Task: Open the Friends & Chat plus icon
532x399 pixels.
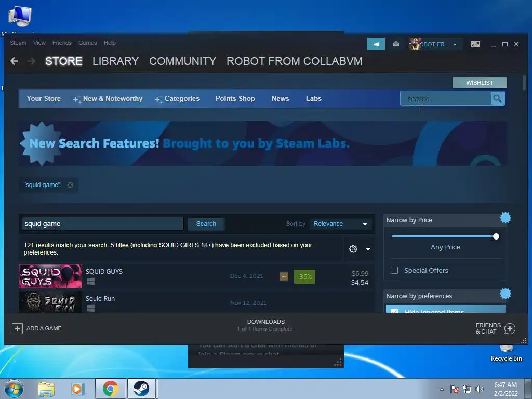Action: (510, 328)
